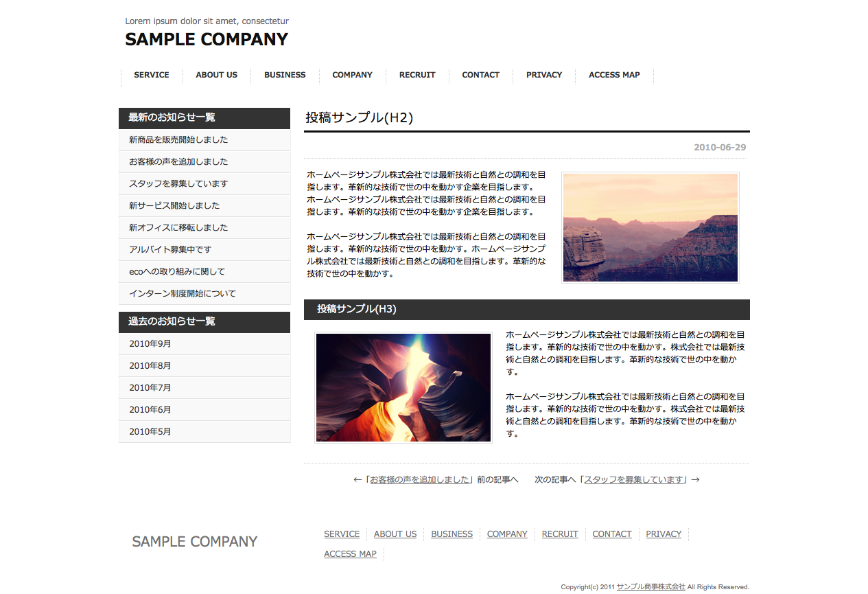Open PRIVACY link in the footer

point(664,534)
